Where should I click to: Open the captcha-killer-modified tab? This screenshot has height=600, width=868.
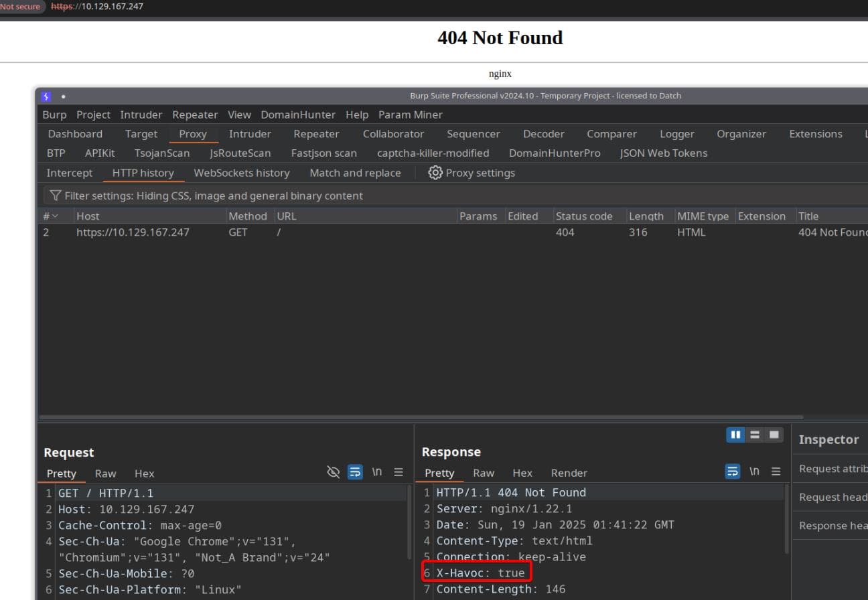[x=433, y=153]
